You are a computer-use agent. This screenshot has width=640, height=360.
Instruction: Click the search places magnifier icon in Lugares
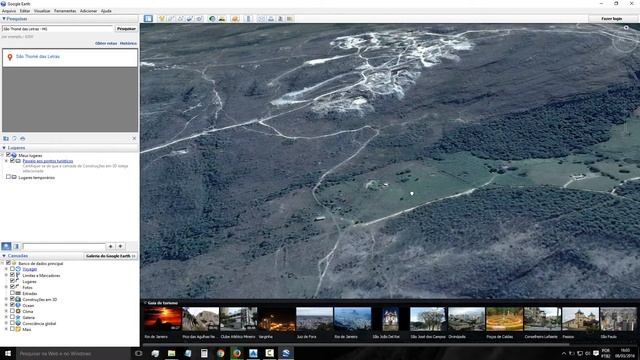point(6,246)
